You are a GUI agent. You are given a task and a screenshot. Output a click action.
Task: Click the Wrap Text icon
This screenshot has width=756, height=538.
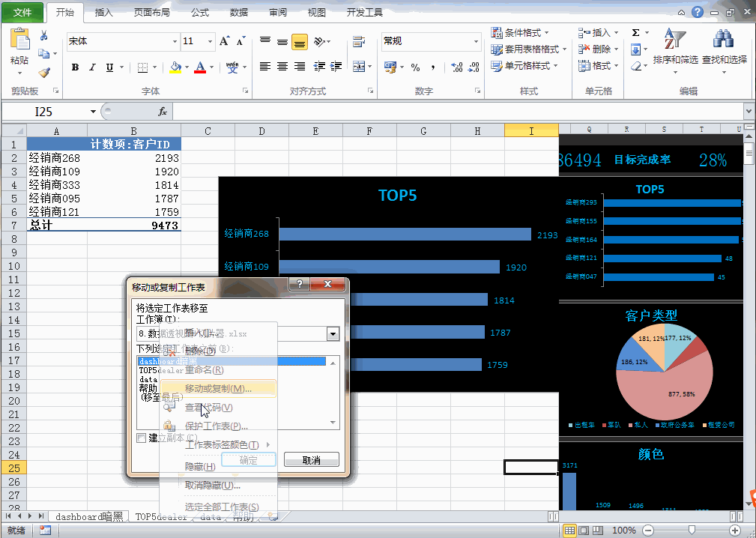point(358,42)
